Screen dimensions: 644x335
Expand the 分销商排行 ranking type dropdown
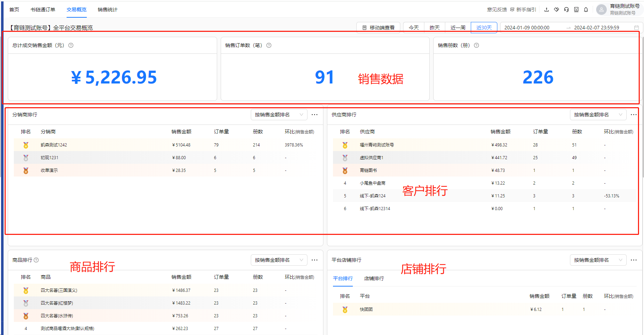click(x=279, y=115)
